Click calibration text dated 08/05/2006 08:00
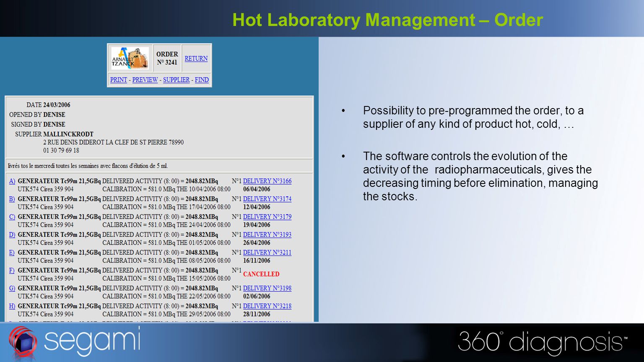644x362 pixels. [166, 261]
